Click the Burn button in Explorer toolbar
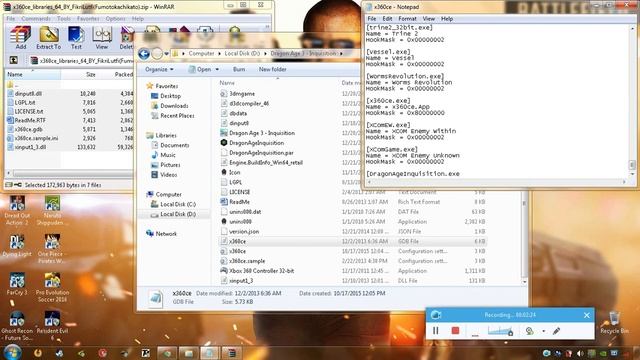The image size is (640, 360). point(239,69)
